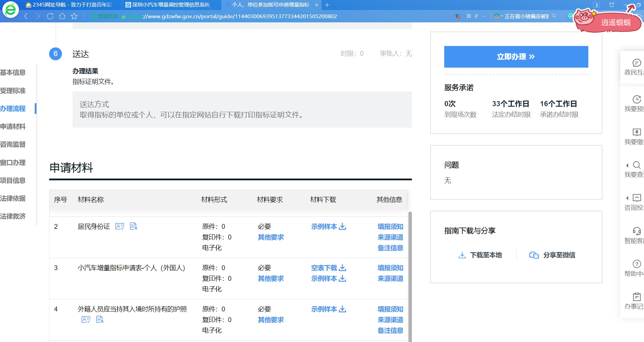
Task: Open the red-marked security shield icon
Action: point(458,16)
